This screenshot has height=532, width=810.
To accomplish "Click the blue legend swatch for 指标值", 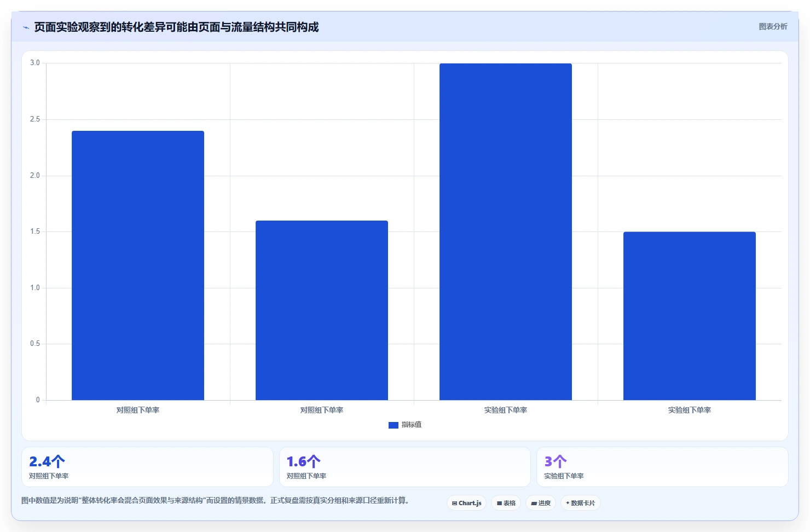I will pos(394,425).
